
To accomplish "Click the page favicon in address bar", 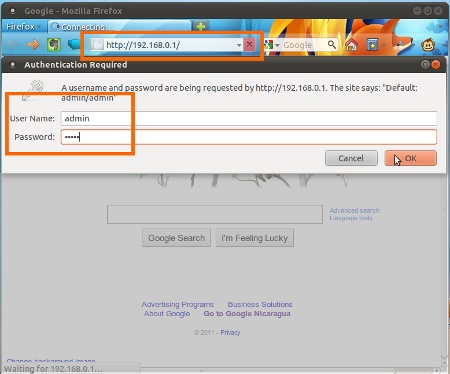I will pos(97,44).
